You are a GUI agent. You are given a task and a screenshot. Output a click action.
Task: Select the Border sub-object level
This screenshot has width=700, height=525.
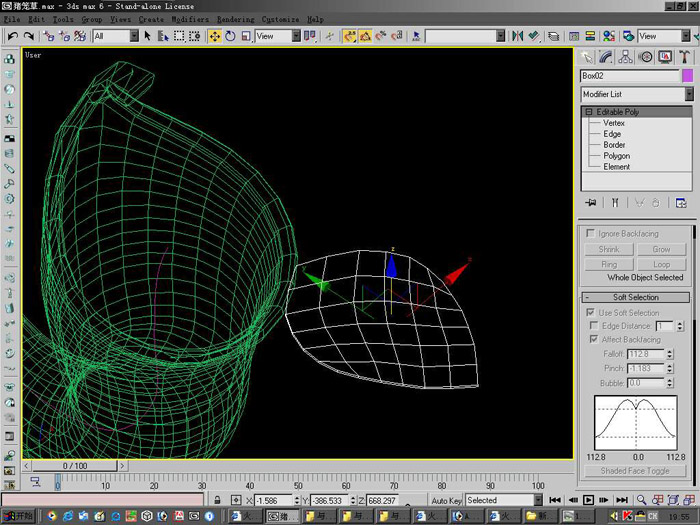coord(614,145)
